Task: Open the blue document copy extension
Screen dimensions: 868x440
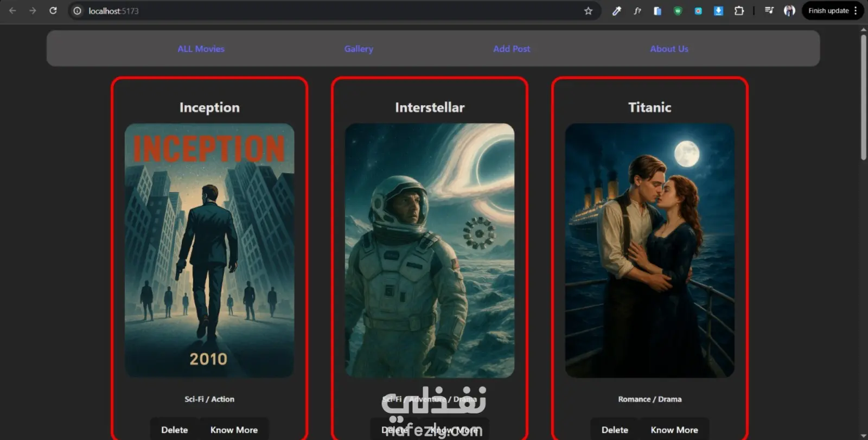Action: tap(658, 11)
